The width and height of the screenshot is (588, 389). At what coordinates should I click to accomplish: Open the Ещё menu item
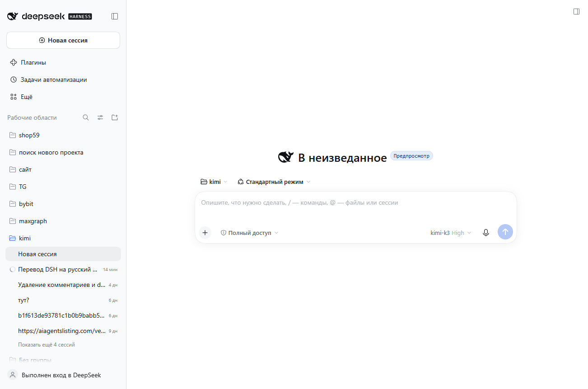[x=63, y=97]
